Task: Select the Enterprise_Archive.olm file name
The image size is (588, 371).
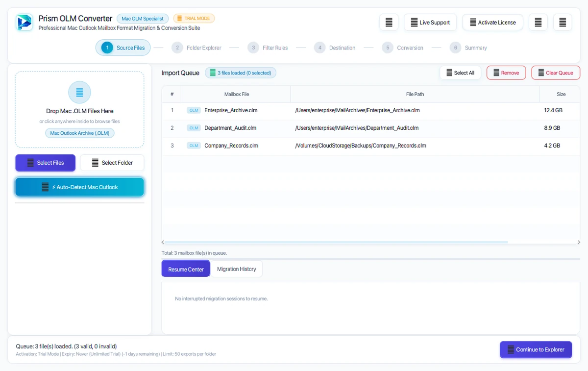Action: click(231, 110)
